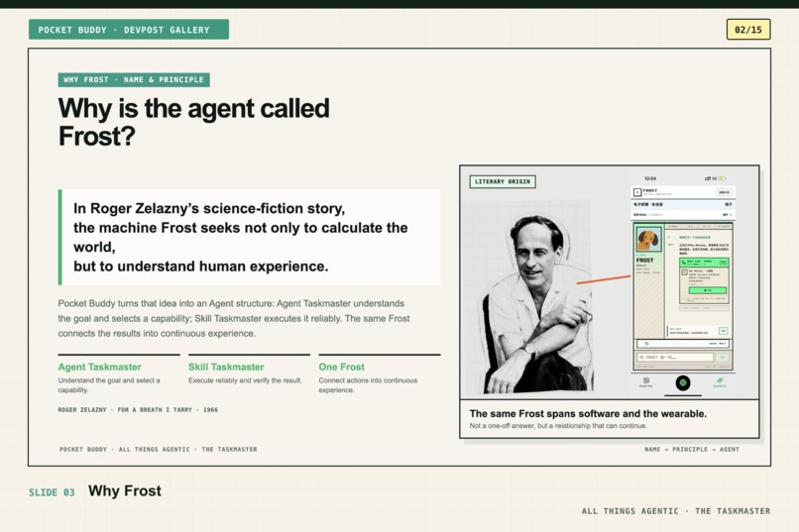The image size is (799, 532).
Task: Click the bottom-right 'All Things Agentic · The Taskmaster' text
Action: [676, 511]
